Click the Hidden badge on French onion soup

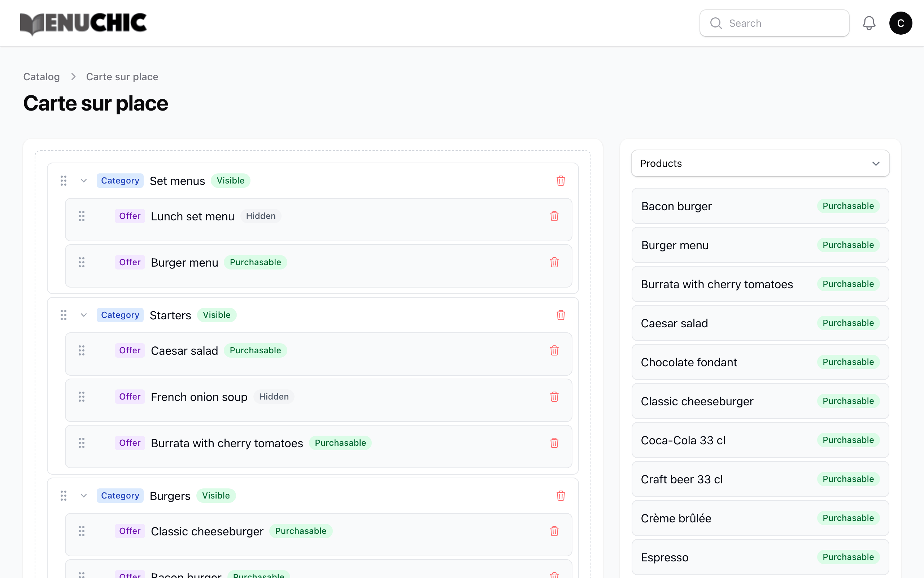click(x=274, y=397)
